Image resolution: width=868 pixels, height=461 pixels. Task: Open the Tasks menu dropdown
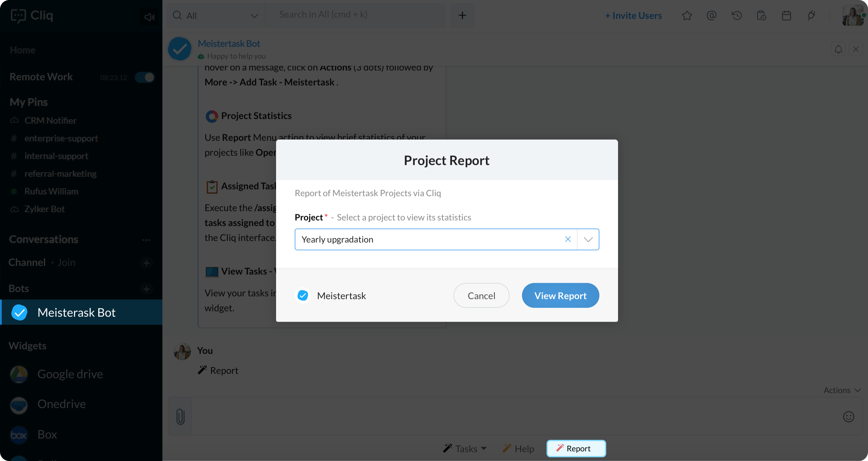pyautogui.click(x=465, y=449)
